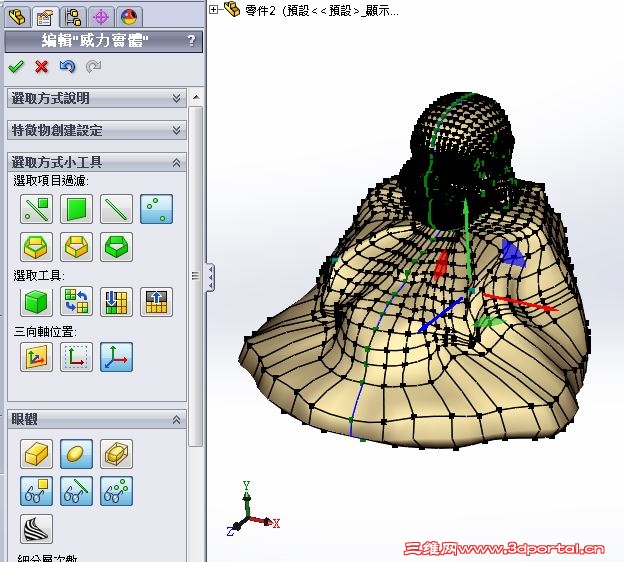This screenshot has width=624, height=562.
Task: Cancel edit with the red X
Action: (41, 66)
